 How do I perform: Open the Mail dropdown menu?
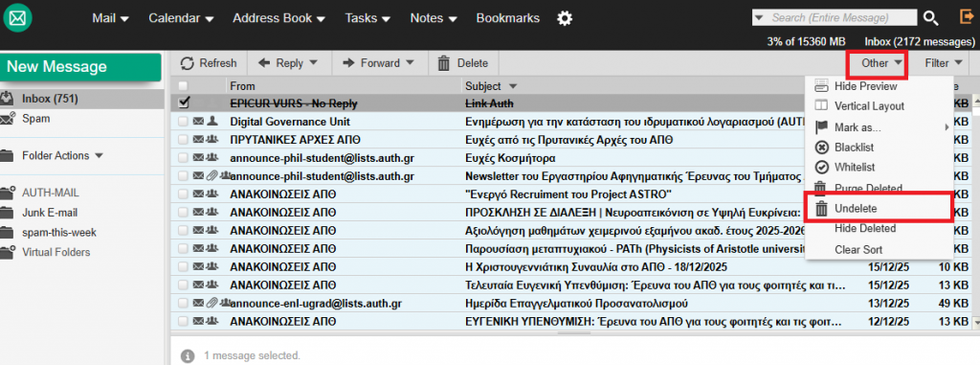tap(111, 18)
